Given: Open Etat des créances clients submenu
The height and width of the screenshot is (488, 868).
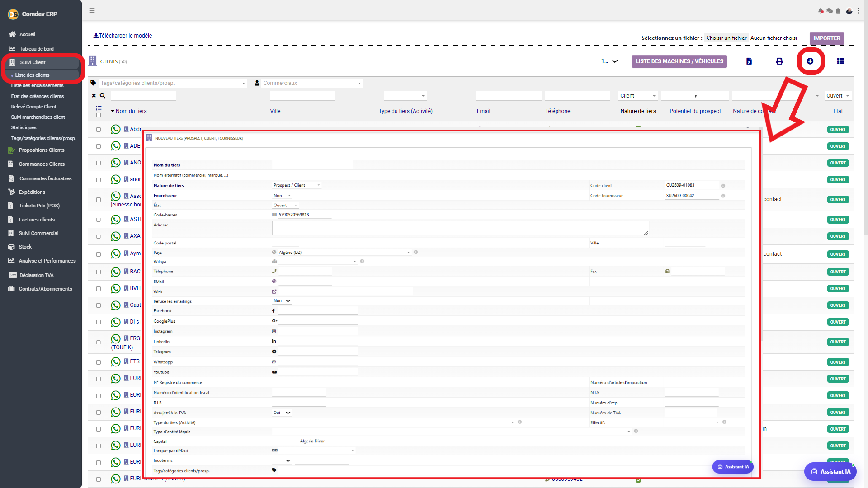Looking at the screenshot, I should click(x=38, y=96).
